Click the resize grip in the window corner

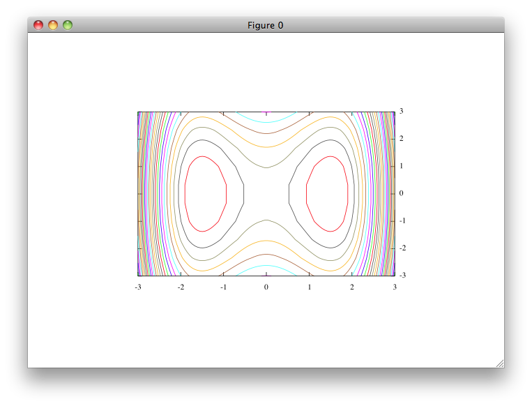(x=499, y=363)
